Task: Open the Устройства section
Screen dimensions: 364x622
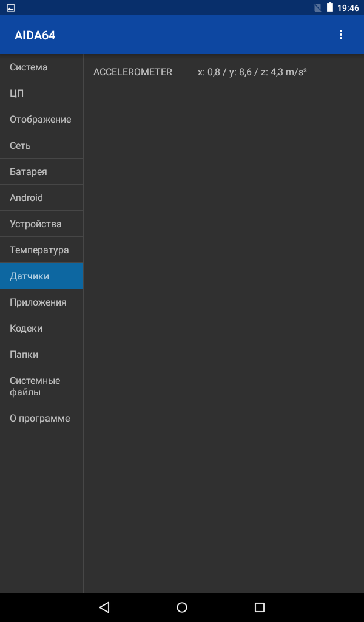Action: pyautogui.click(x=42, y=224)
